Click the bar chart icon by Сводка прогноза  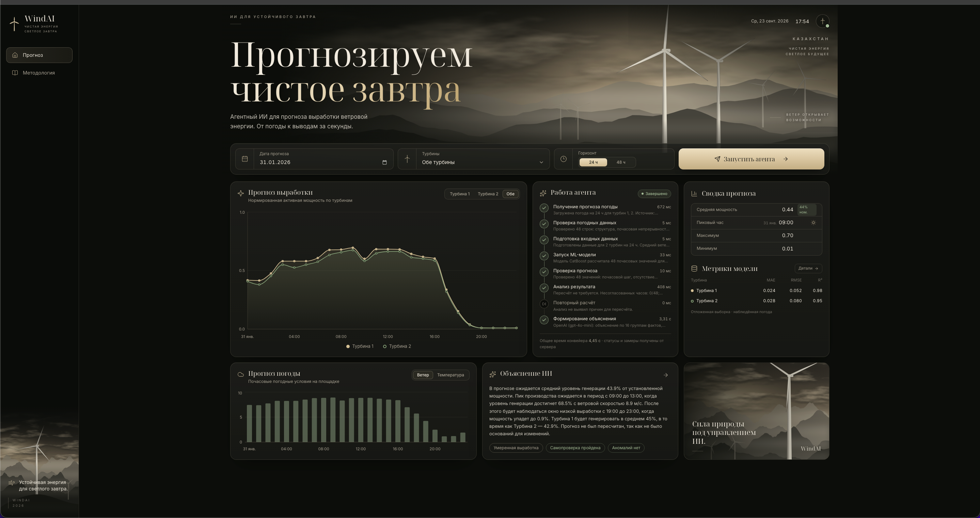pos(694,194)
